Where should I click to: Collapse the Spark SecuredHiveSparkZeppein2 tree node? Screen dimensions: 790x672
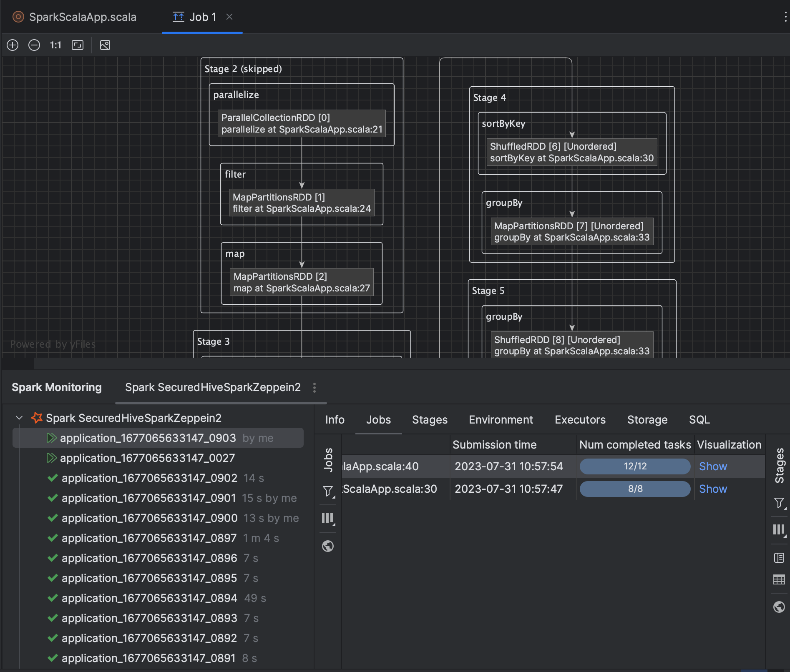pos(19,418)
